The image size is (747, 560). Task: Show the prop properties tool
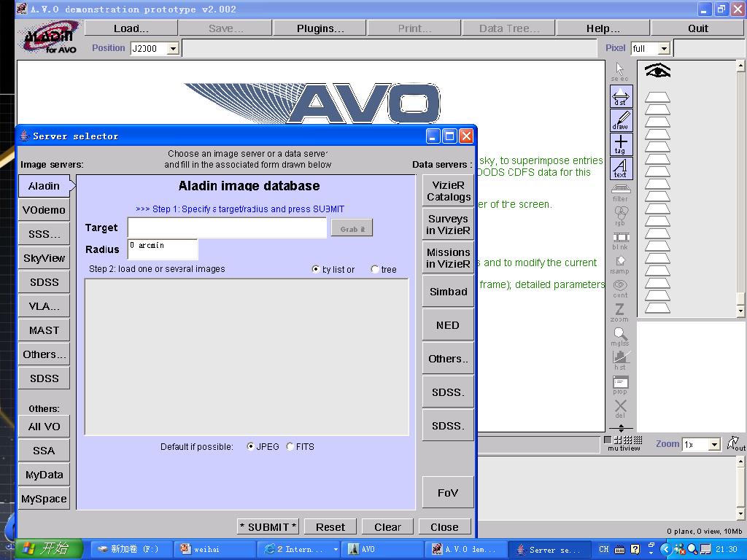(620, 385)
